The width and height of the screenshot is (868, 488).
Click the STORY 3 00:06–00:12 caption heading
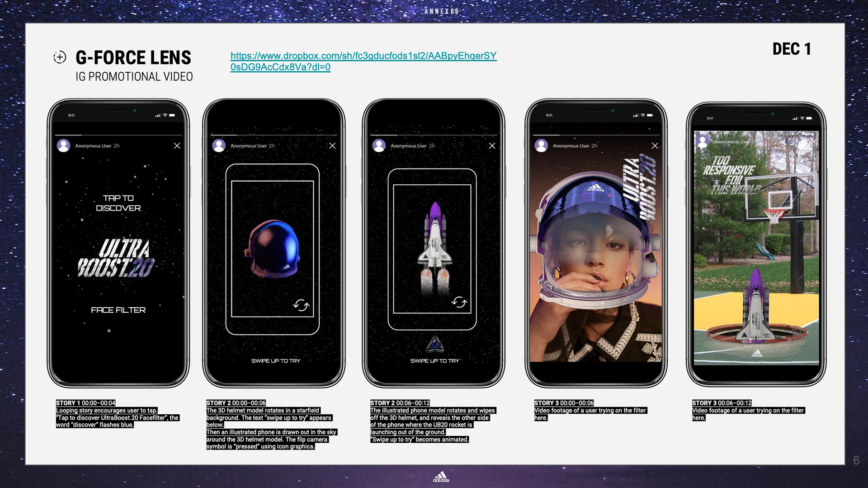pos(722,403)
